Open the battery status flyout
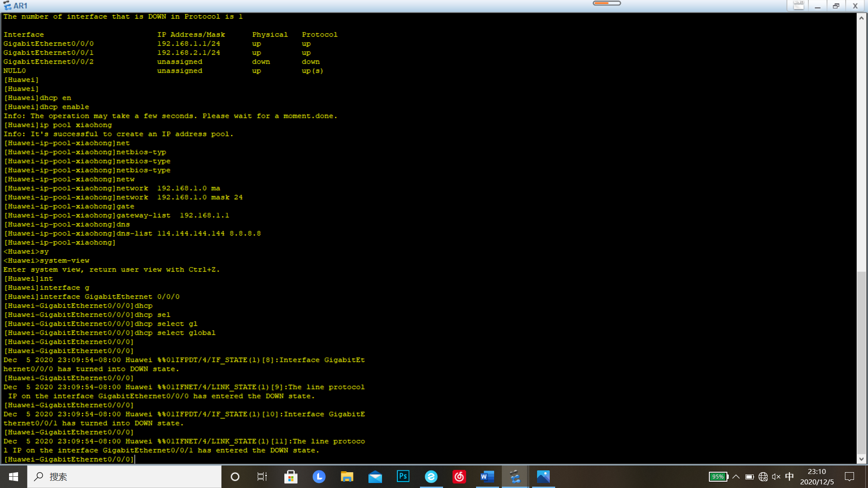The height and width of the screenshot is (488, 868). [x=750, y=477]
